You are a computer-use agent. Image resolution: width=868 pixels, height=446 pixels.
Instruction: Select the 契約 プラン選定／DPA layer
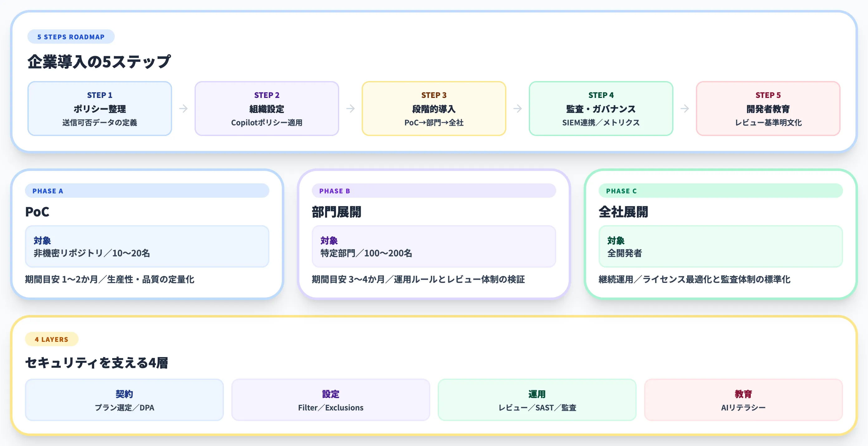pos(124,400)
